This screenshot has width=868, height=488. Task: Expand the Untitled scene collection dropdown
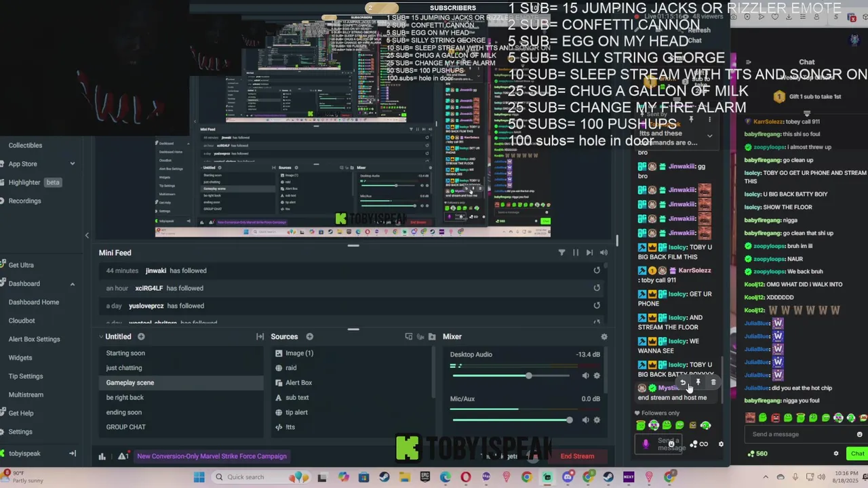(x=101, y=337)
